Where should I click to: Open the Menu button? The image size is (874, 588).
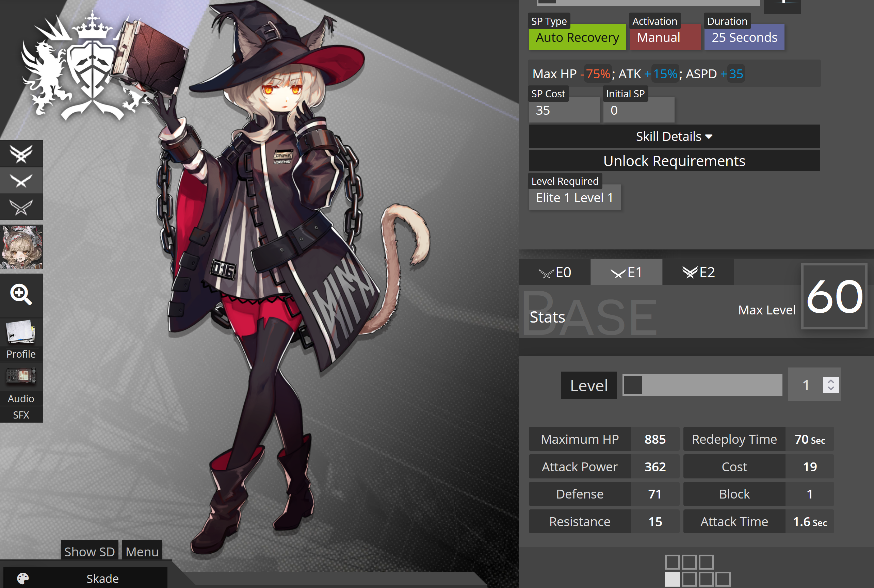point(142,552)
